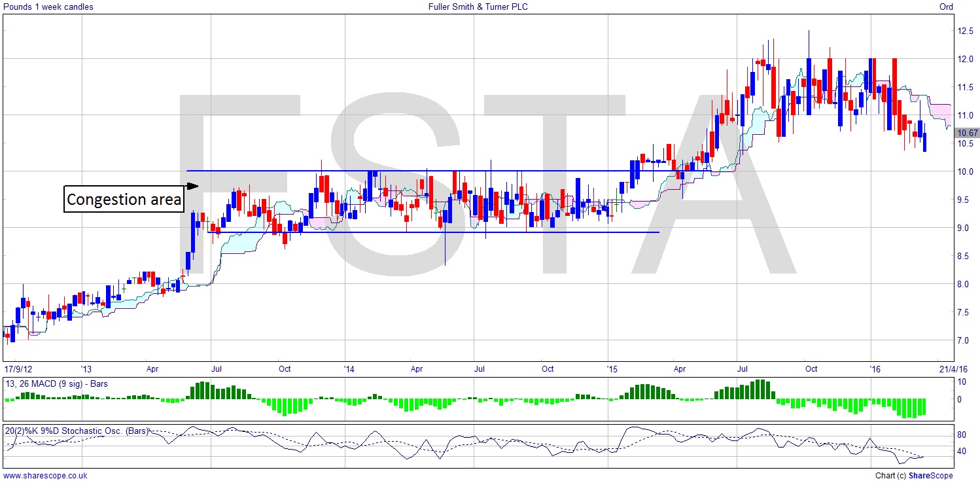980x481 pixels.
Task: Click the '16 year marker on time axis
Action: click(x=875, y=369)
